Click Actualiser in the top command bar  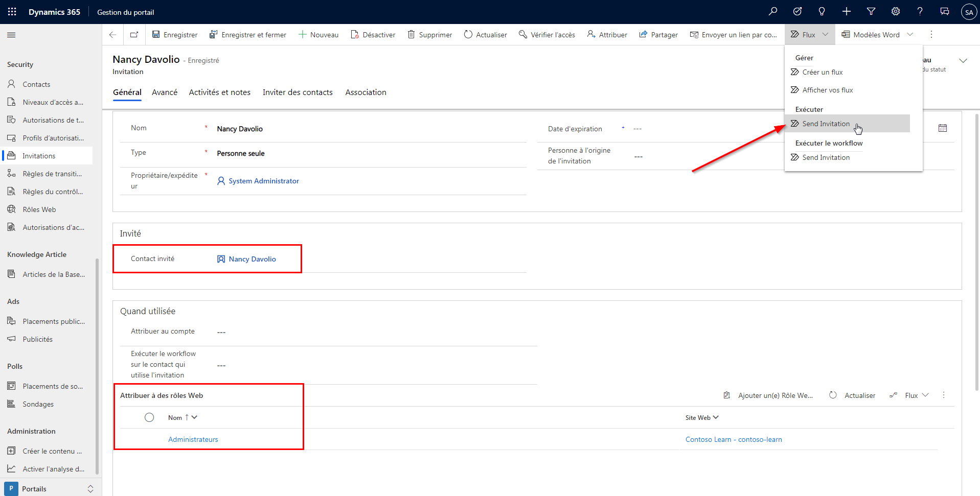point(486,35)
